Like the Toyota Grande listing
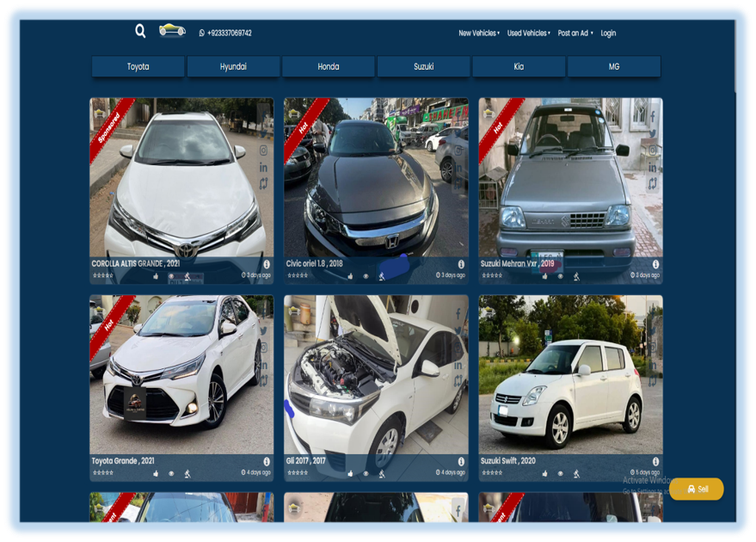 coord(156,473)
